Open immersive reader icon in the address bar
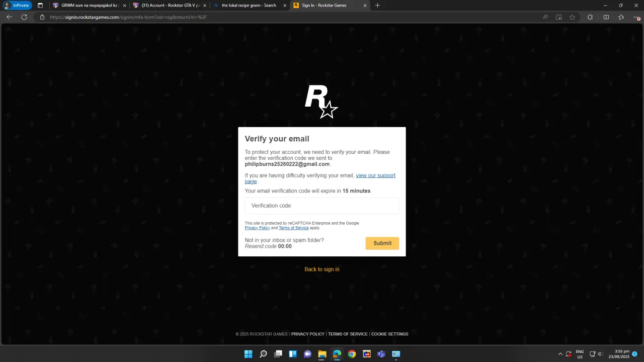Viewport: 644px width, 362px height. [558, 17]
